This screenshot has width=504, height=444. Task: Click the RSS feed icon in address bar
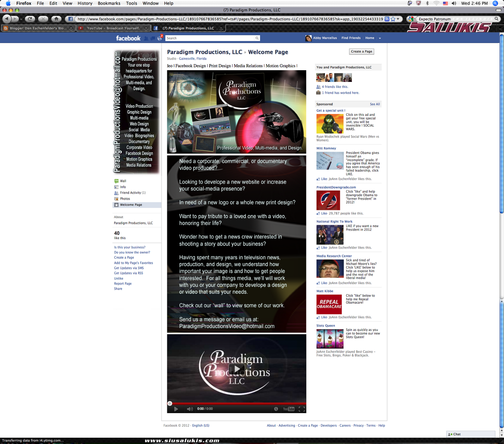pos(387,19)
